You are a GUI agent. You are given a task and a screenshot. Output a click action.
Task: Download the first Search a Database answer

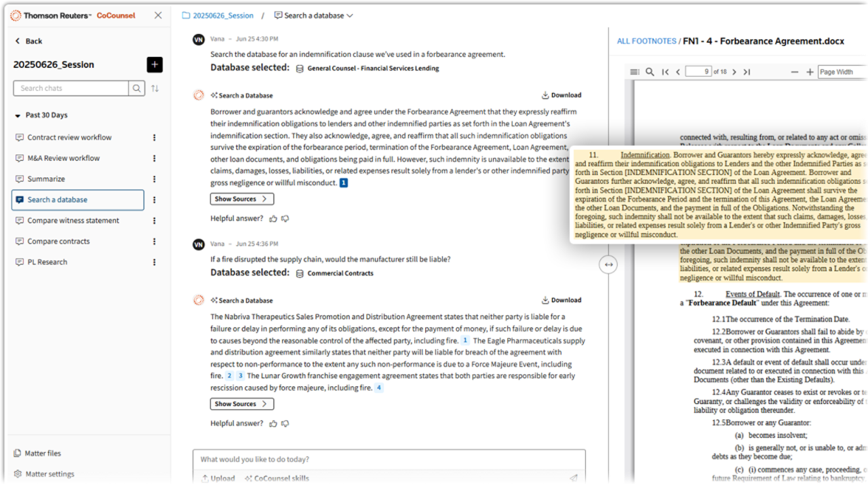tap(561, 95)
